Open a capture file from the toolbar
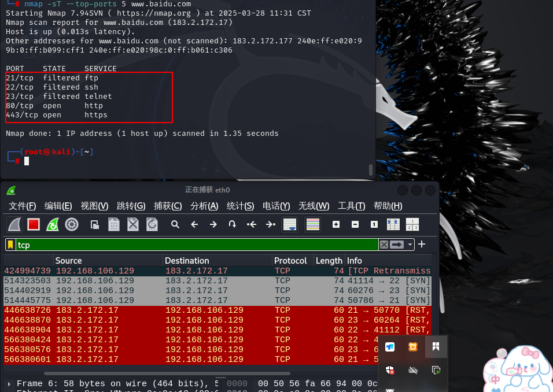The height and width of the screenshot is (392, 553). click(94, 224)
